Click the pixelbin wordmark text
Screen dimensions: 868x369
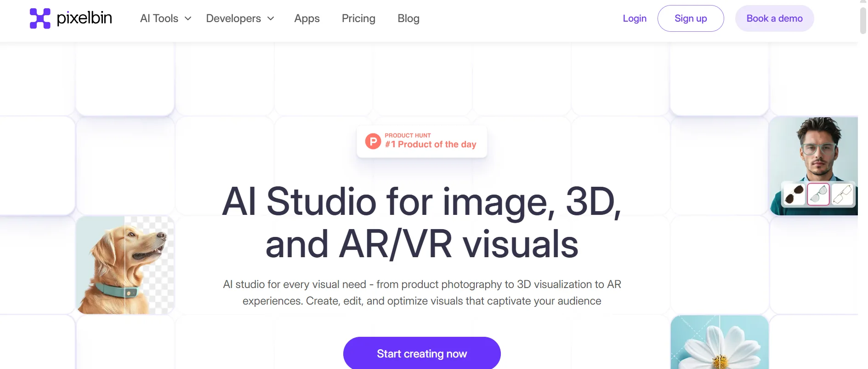pyautogui.click(x=84, y=18)
